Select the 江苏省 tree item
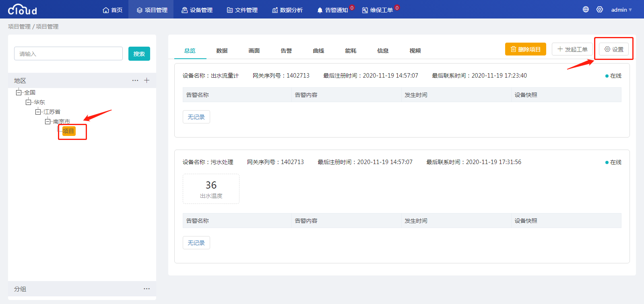This screenshot has width=644, height=304. click(52, 112)
